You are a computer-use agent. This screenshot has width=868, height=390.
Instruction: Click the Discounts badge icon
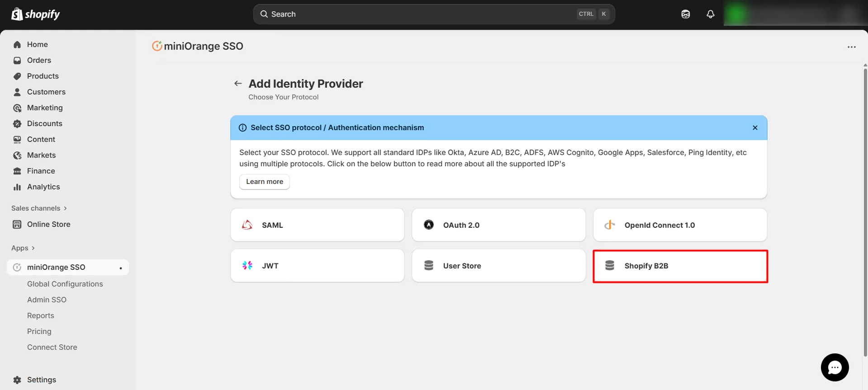tap(17, 123)
